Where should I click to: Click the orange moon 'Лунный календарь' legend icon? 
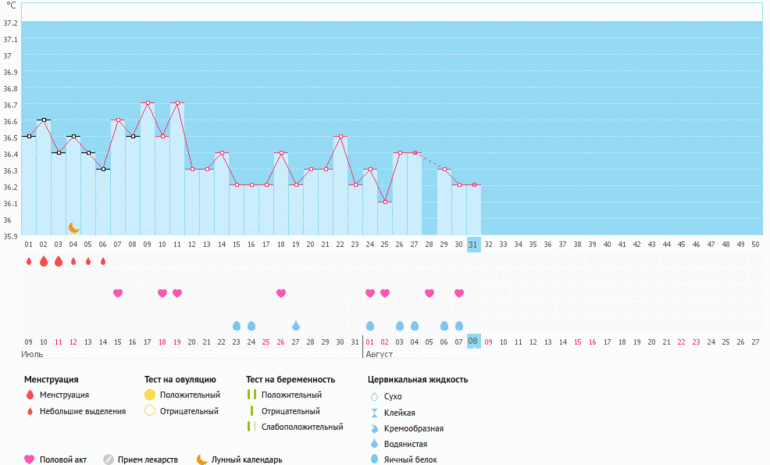(x=201, y=460)
